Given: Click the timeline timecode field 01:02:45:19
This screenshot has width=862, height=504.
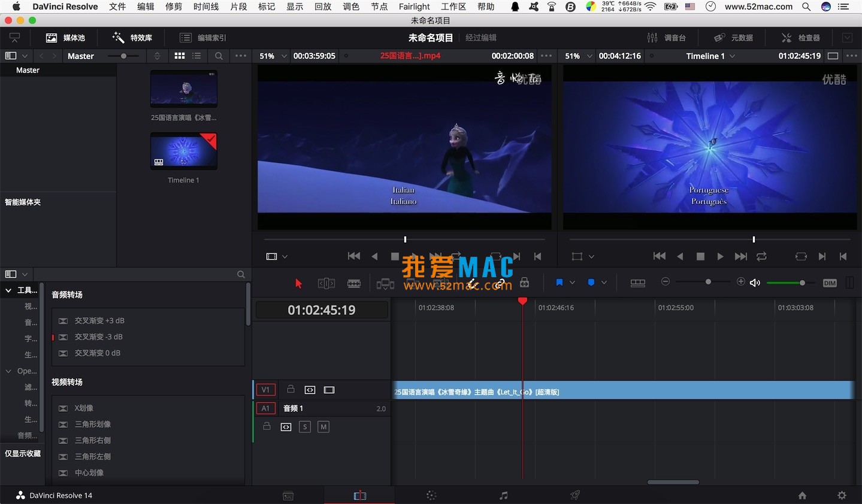Looking at the screenshot, I should 322,310.
